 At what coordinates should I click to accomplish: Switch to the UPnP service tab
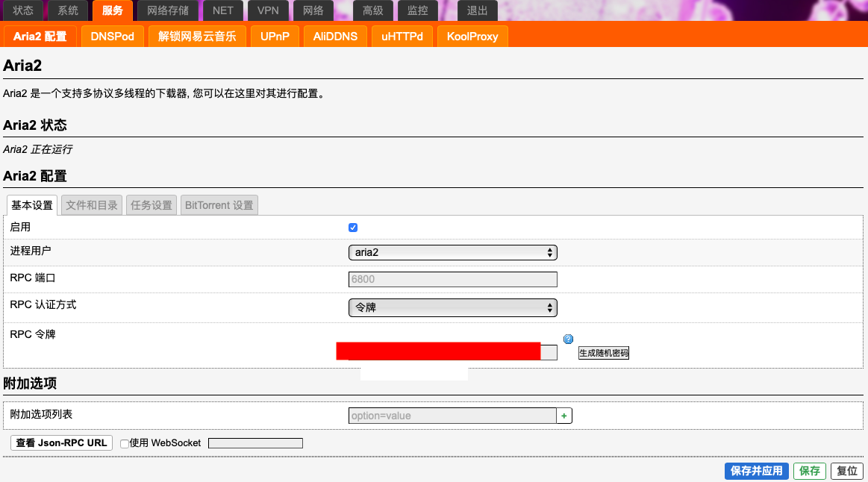click(275, 37)
